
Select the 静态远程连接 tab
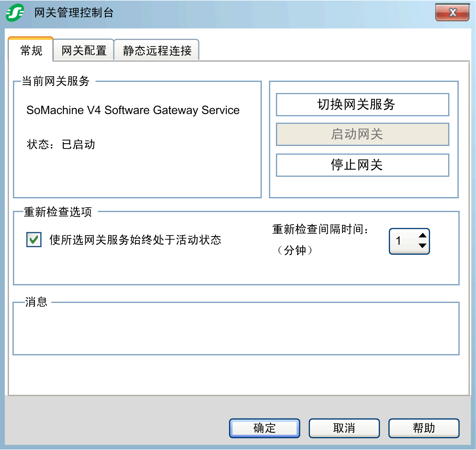coord(157,50)
